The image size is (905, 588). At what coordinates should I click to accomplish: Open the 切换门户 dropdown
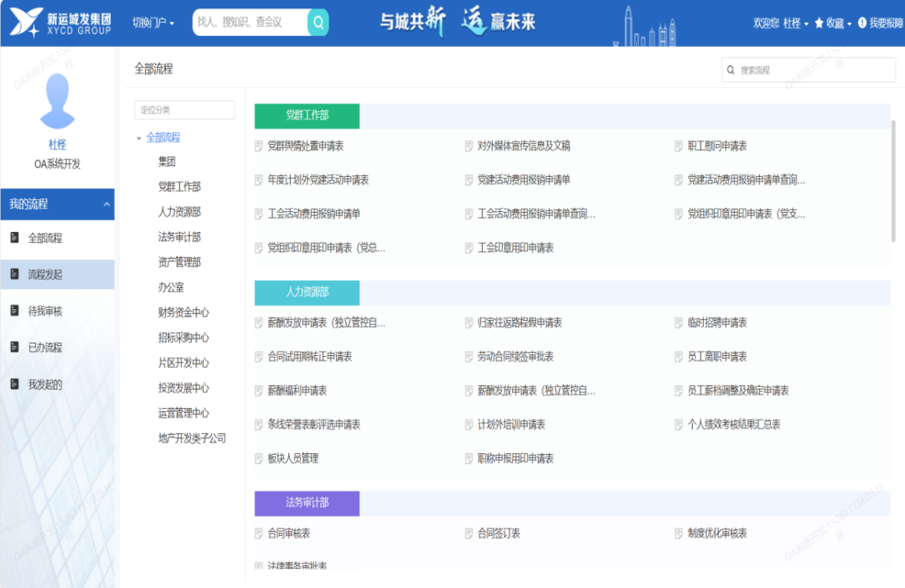153,23
